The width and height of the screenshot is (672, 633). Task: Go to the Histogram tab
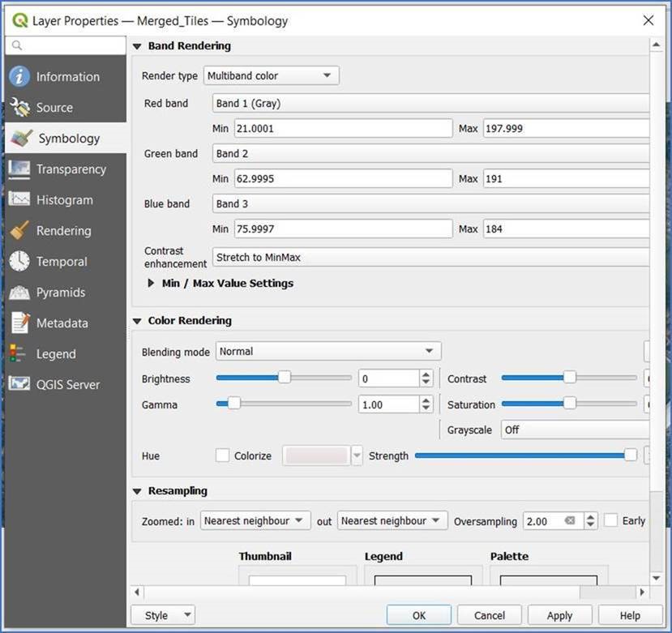(66, 199)
